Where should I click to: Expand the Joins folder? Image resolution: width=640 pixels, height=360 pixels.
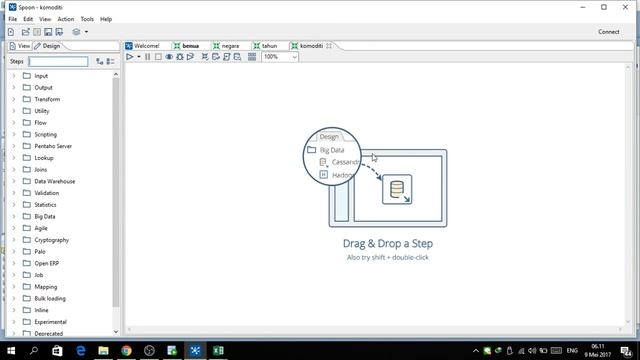click(14, 169)
